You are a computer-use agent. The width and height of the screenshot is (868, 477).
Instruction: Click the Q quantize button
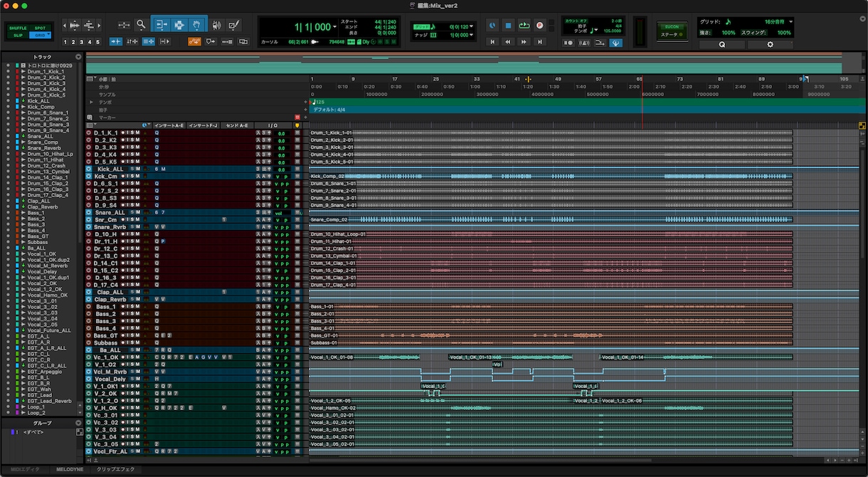tap(721, 44)
